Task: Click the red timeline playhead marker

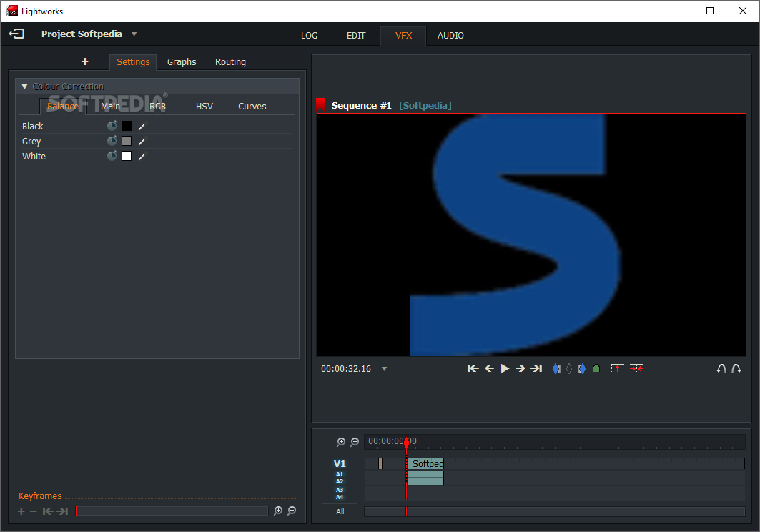Action: [x=407, y=442]
